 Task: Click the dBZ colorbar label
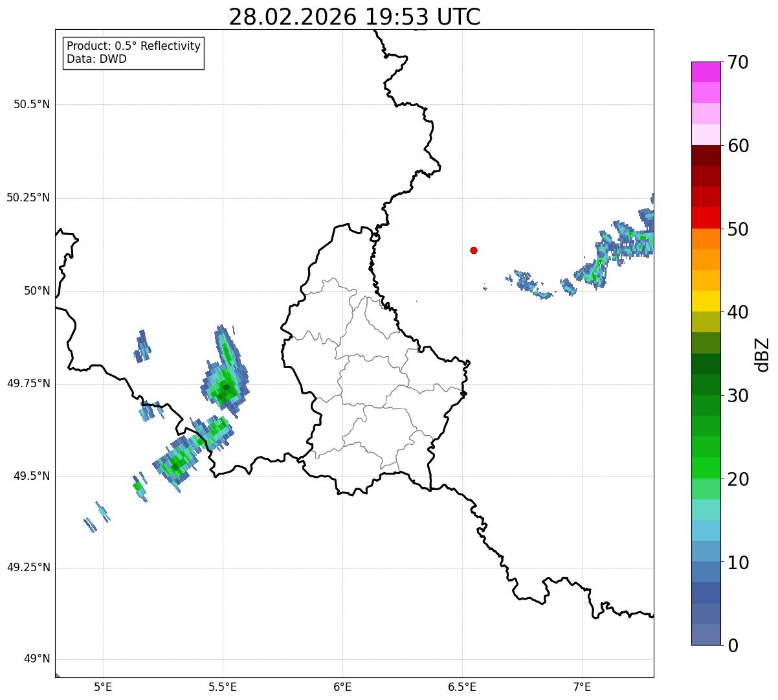(762, 354)
